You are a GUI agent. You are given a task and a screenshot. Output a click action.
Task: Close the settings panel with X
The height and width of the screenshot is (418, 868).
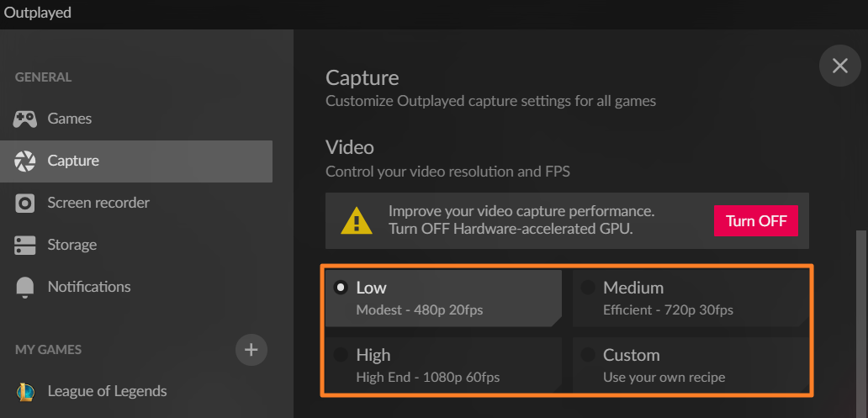[839, 66]
